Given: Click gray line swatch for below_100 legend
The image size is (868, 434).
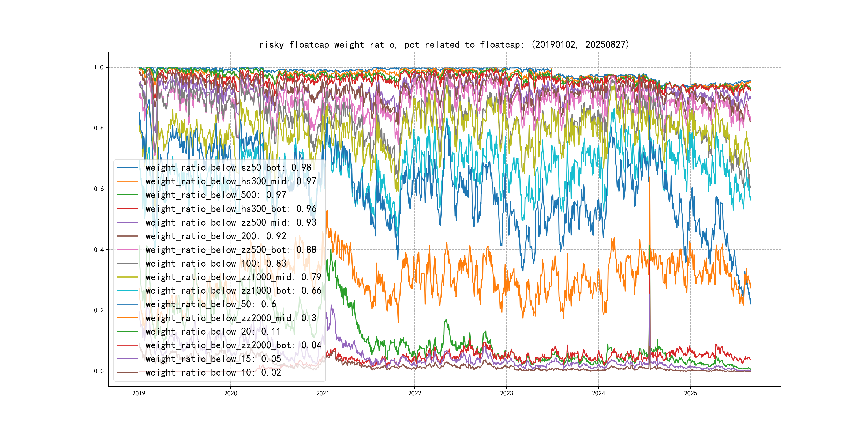Looking at the screenshot, I should click(127, 264).
